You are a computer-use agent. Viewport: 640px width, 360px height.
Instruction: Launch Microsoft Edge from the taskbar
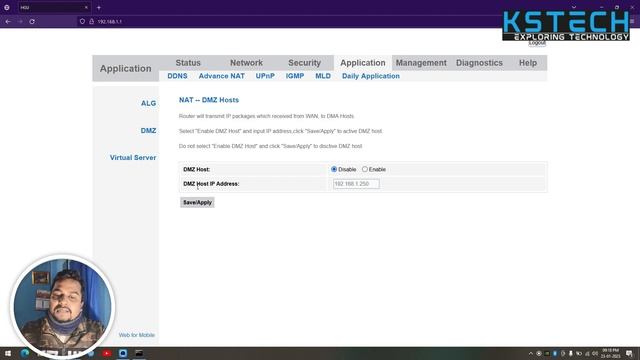pyautogui.click(x=25, y=353)
